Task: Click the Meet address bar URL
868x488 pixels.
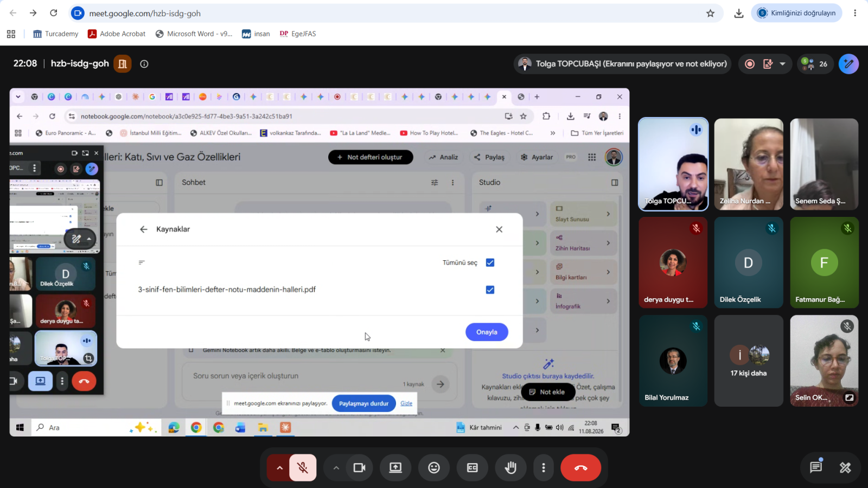Action: [x=145, y=14]
